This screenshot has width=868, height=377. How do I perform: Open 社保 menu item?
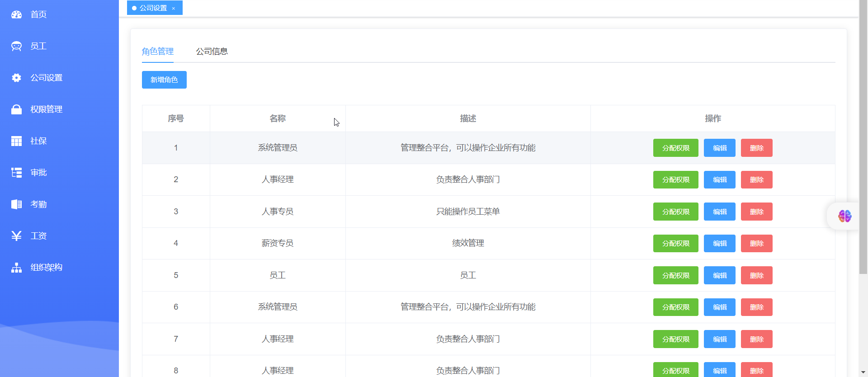pos(38,141)
